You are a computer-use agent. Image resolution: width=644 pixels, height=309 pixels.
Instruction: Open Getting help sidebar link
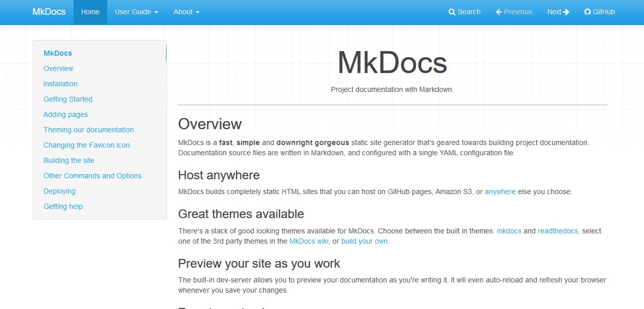pyautogui.click(x=63, y=206)
